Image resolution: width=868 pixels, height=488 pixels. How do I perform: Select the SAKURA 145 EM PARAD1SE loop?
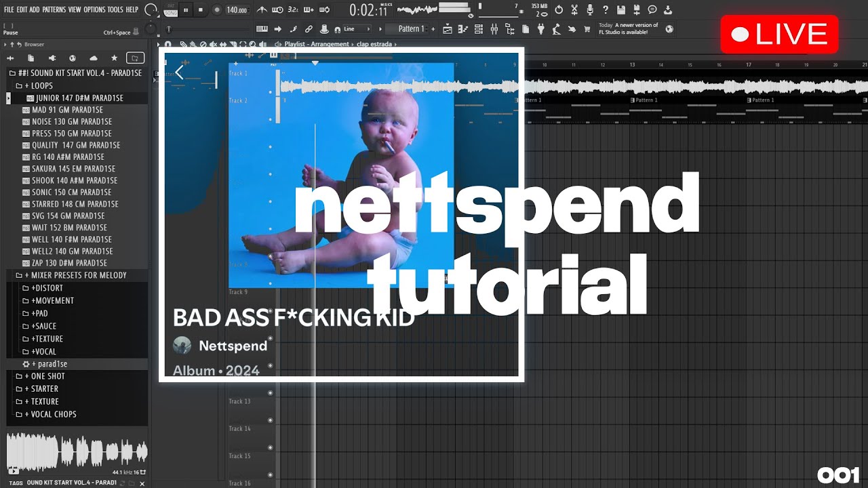73,169
